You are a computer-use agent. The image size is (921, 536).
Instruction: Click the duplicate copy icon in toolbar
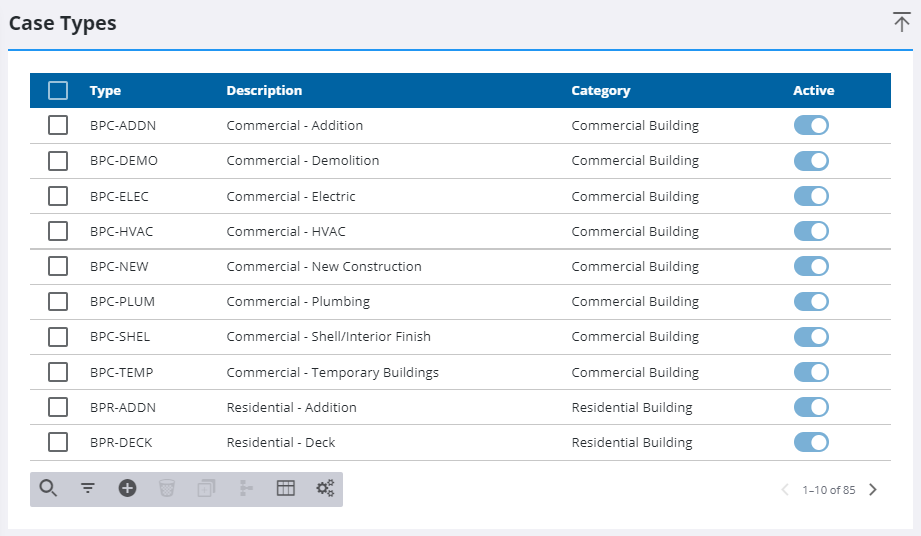[206, 488]
